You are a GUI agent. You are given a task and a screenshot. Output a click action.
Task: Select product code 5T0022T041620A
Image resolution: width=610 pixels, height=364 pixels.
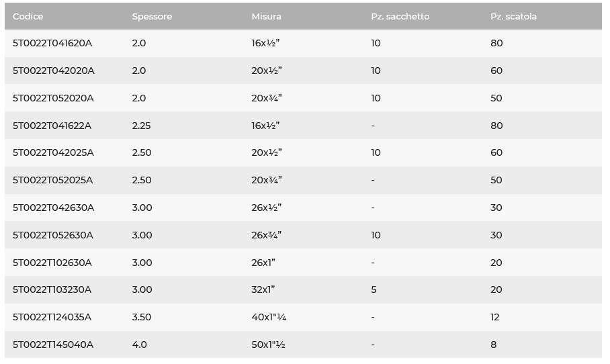52,43
